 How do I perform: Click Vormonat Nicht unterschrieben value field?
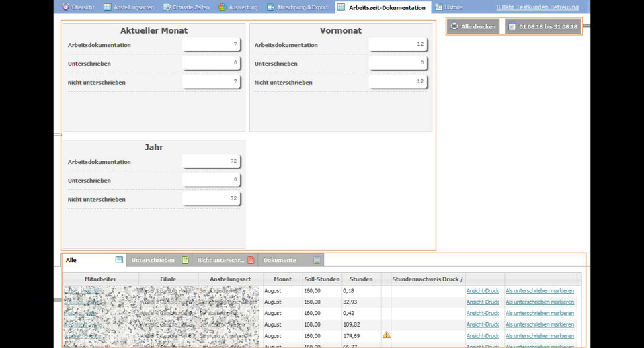click(398, 82)
